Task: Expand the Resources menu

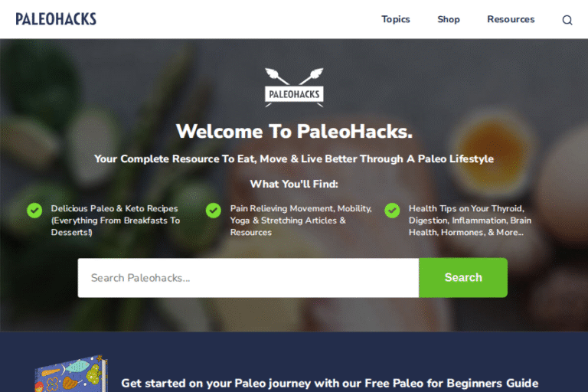Action: [511, 19]
